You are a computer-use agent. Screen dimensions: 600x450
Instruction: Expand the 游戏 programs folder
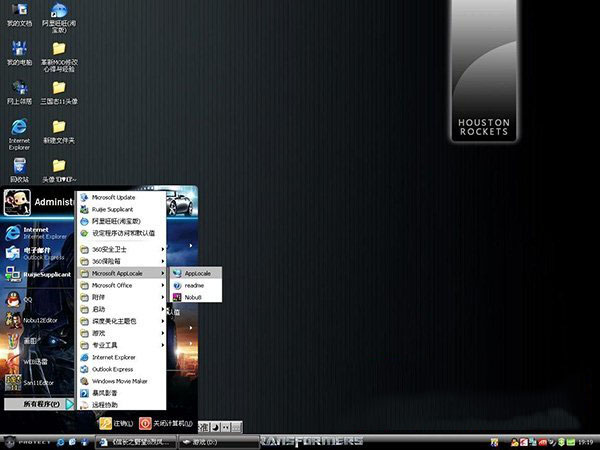pos(122,333)
